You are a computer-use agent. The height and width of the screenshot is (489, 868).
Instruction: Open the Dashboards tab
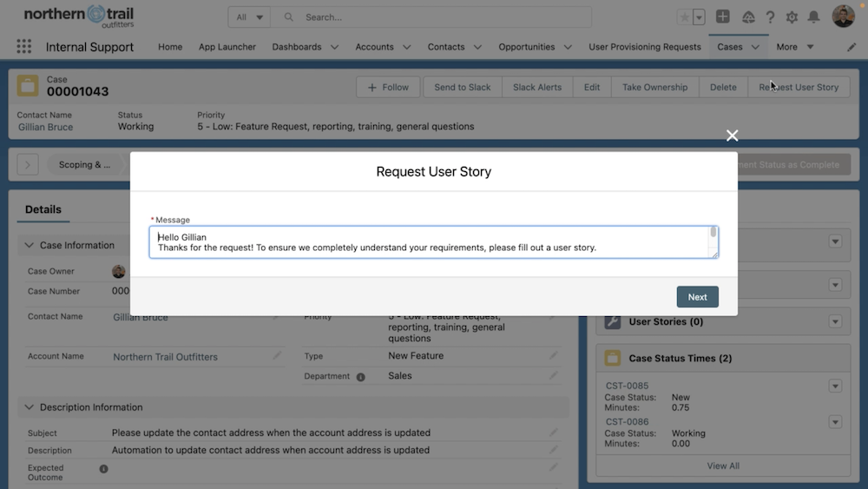(297, 47)
